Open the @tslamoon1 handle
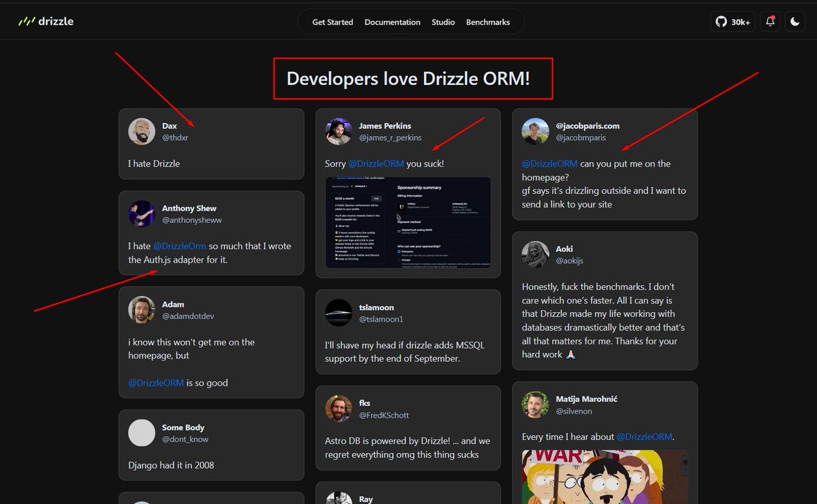This screenshot has width=817, height=504. point(381,319)
